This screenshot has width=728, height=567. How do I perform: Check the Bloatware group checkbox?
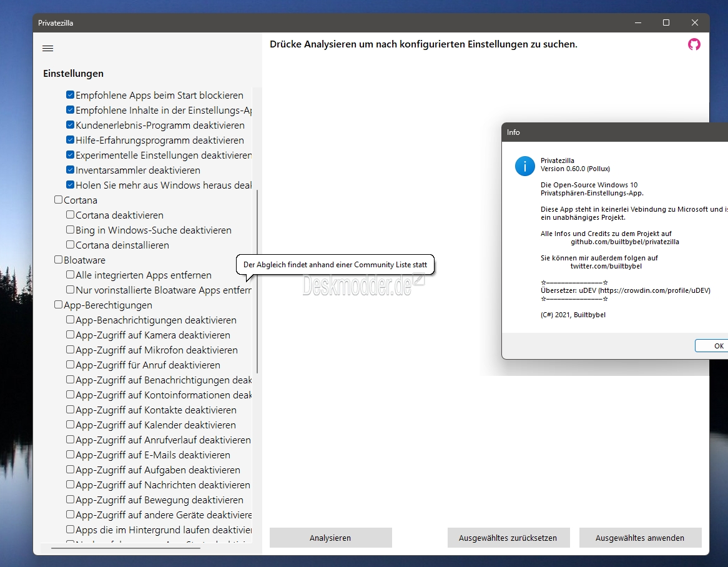58,260
